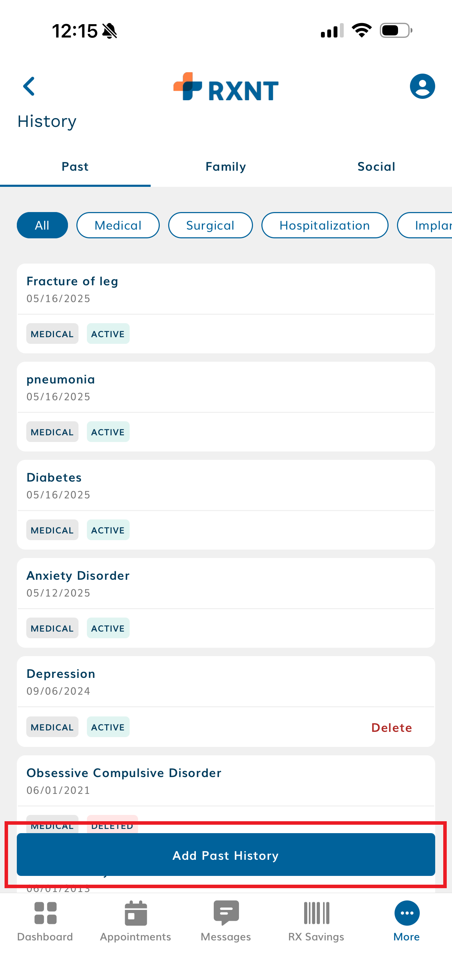Select the All filter chip
This screenshot has height=980, width=452.
[42, 225]
